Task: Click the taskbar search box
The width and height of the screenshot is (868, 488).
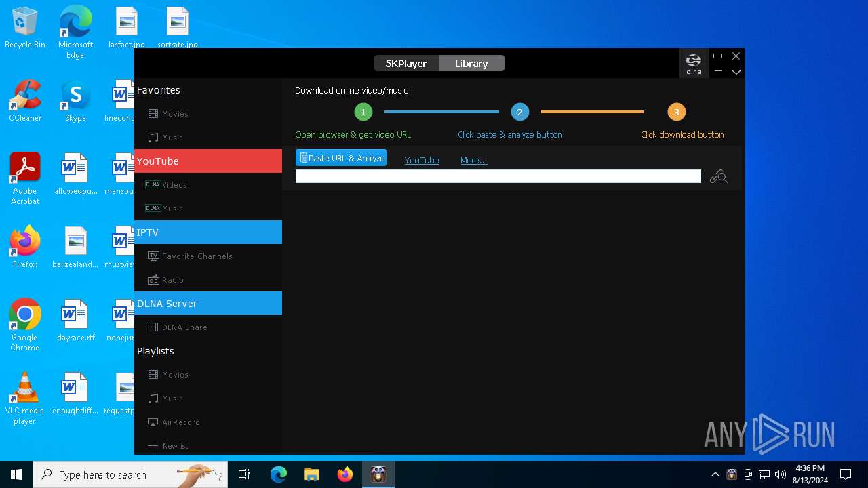Action: (130, 474)
